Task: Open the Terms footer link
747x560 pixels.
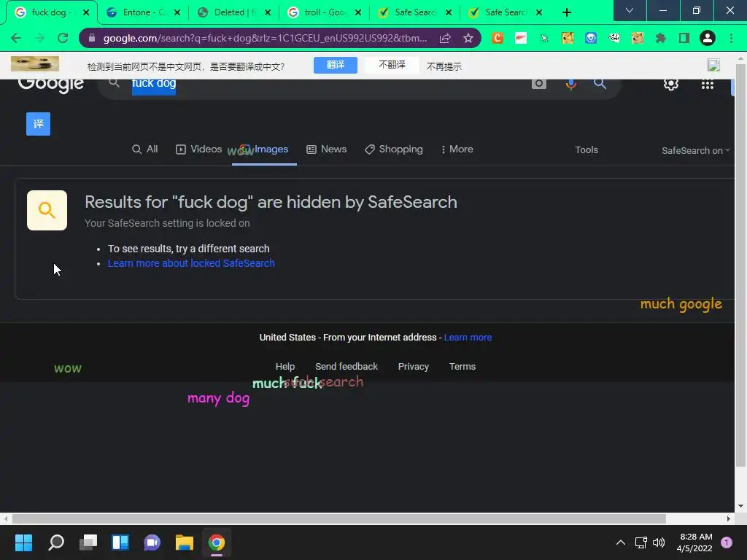Action: 462,367
